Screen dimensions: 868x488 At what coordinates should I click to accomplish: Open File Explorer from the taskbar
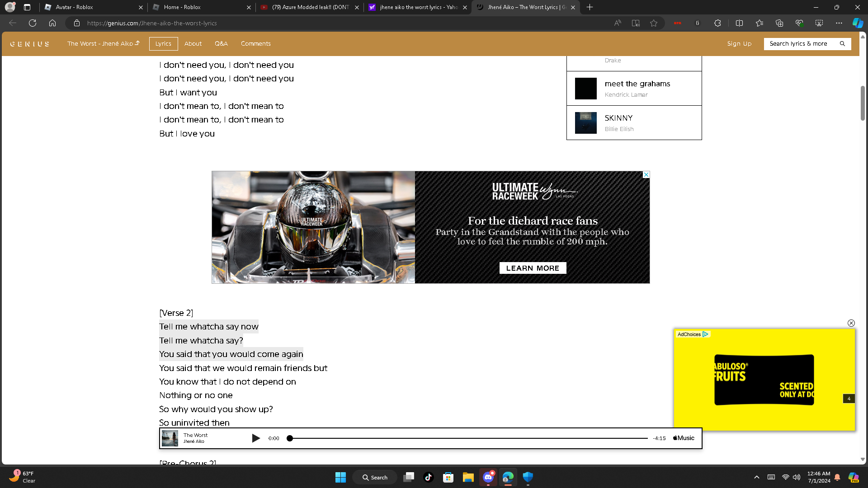click(468, 477)
